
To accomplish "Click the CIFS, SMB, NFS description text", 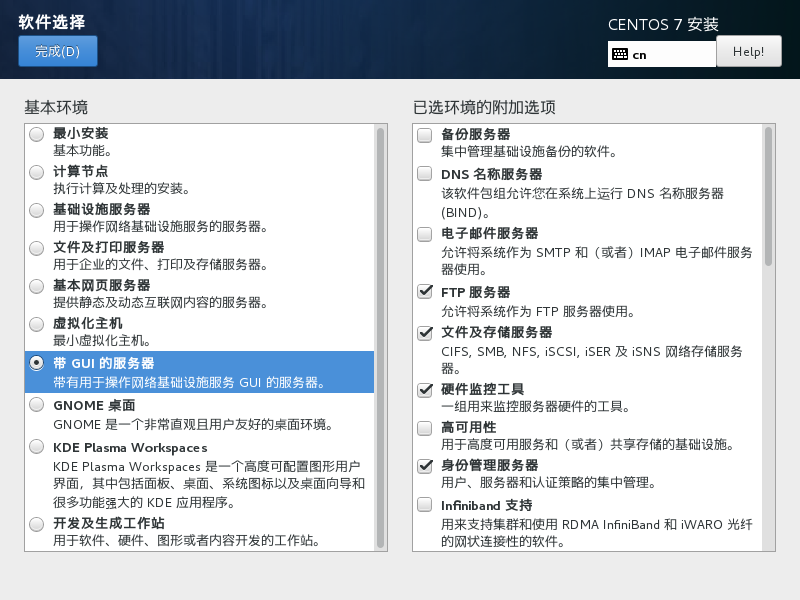I will pyautogui.click(x=592, y=360).
